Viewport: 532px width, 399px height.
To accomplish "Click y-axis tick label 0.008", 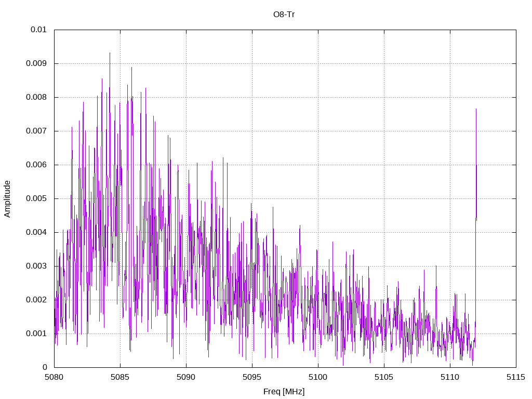I will [36, 97].
